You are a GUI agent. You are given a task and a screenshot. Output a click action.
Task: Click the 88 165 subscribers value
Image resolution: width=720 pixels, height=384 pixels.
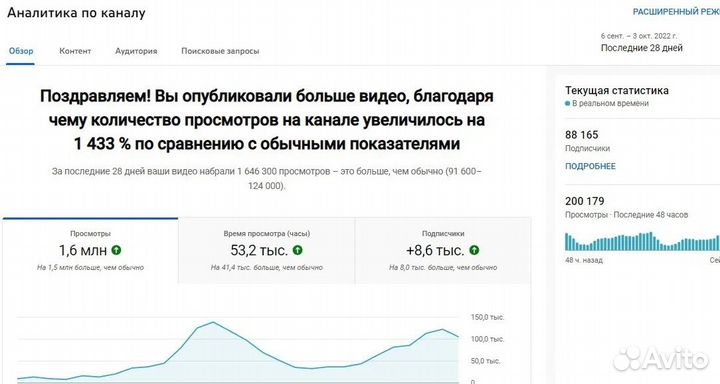(x=581, y=135)
